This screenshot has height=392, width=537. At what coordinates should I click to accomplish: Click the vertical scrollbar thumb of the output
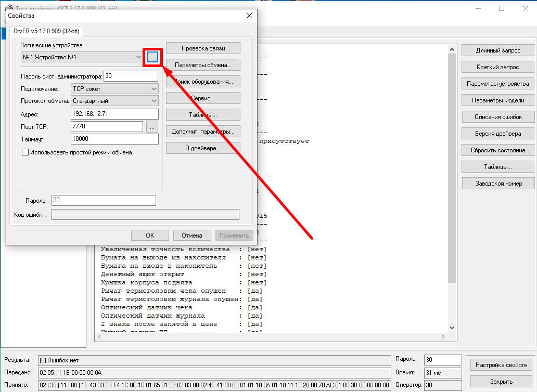click(452, 168)
